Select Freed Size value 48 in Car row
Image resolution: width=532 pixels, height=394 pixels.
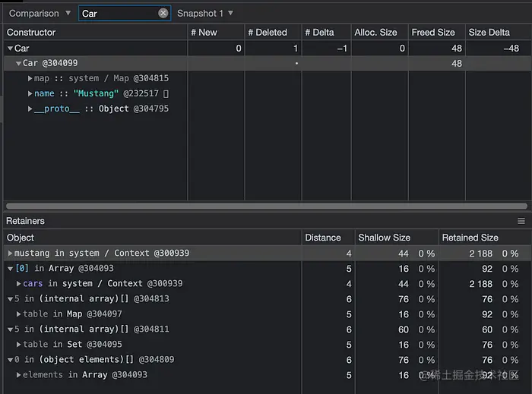pyautogui.click(x=457, y=49)
